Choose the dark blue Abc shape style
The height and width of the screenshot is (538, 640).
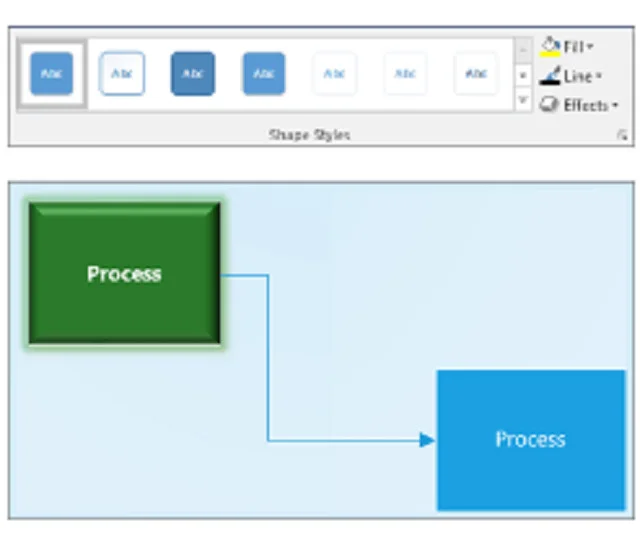(193, 74)
